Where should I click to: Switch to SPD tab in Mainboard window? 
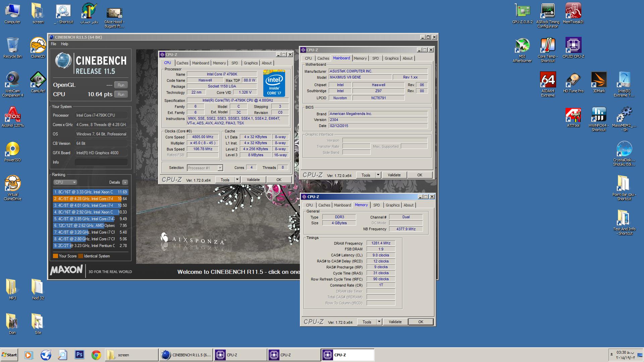click(x=376, y=58)
